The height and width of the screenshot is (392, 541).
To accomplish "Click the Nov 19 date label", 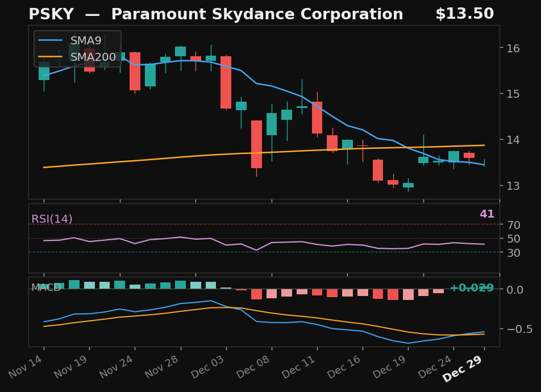I will [71, 366].
